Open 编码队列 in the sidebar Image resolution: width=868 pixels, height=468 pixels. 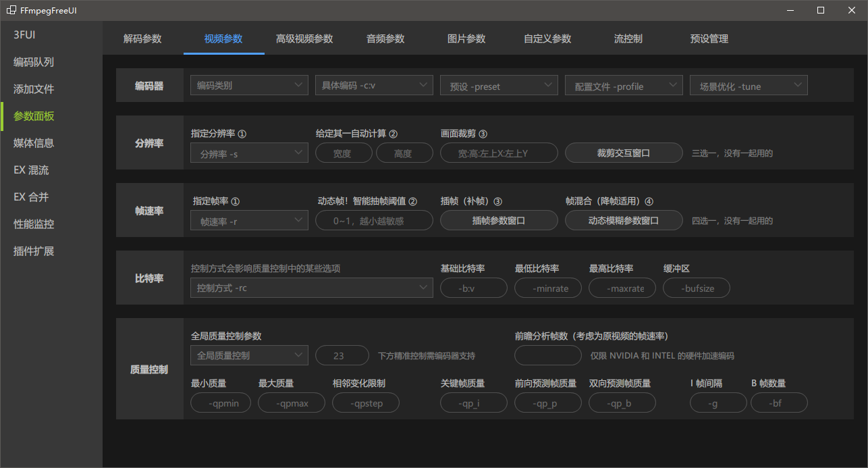click(51, 61)
